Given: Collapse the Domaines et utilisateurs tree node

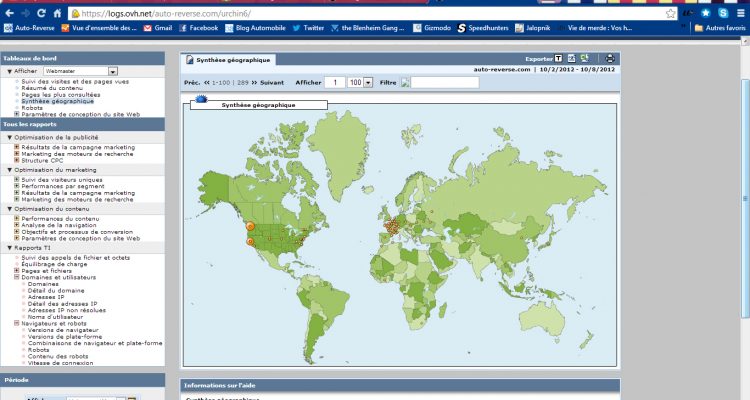Looking at the screenshot, I should [x=17, y=276].
